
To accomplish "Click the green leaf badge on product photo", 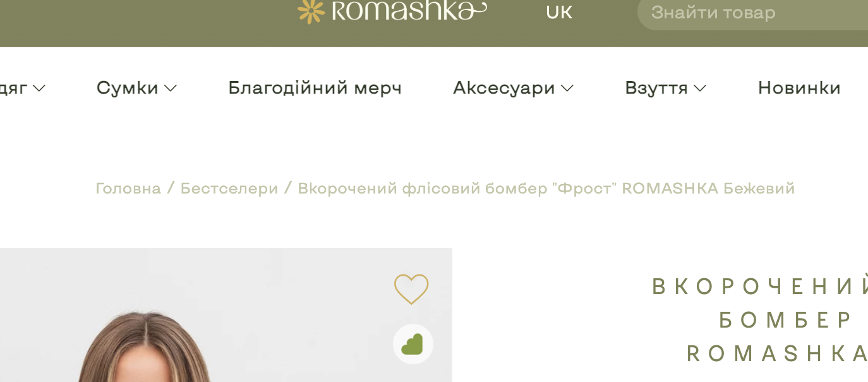I will coord(413,344).
